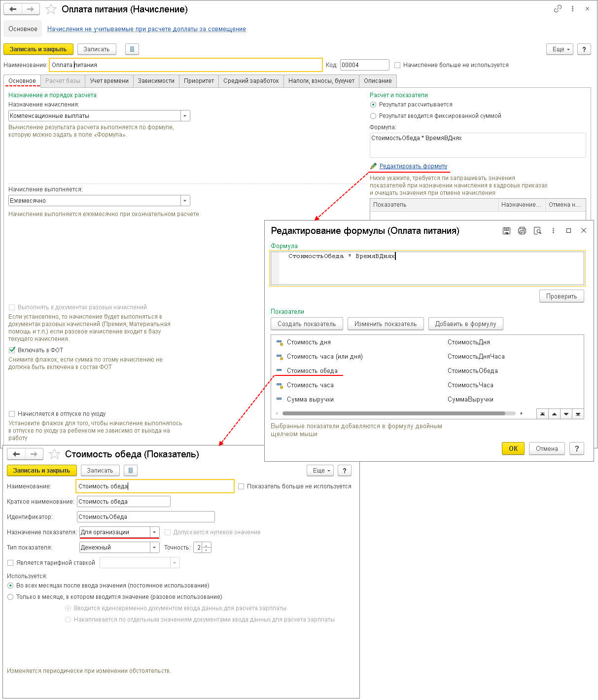Check Является тарифной ставкой

click(x=10, y=563)
